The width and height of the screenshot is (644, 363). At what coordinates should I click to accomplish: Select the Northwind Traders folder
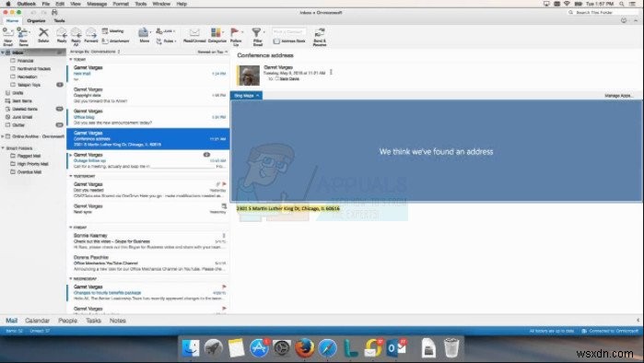tap(34, 68)
